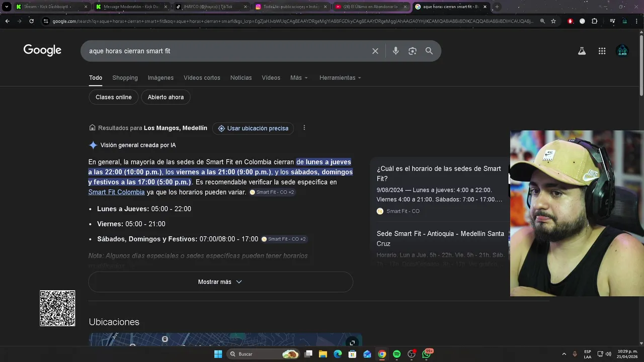Reload the page with the refresh icon
The height and width of the screenshot is (362, 644).
pos(31,21)
